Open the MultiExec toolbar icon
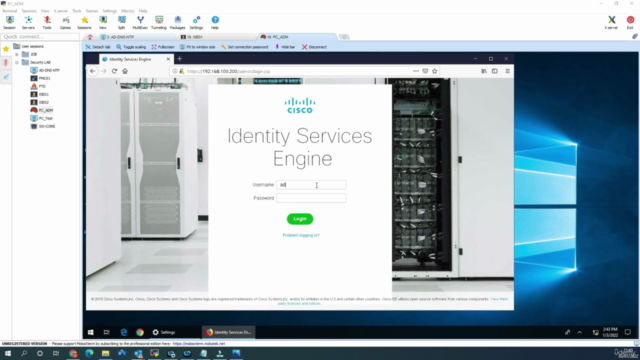The image size is (640, 360). click(140, 22)
